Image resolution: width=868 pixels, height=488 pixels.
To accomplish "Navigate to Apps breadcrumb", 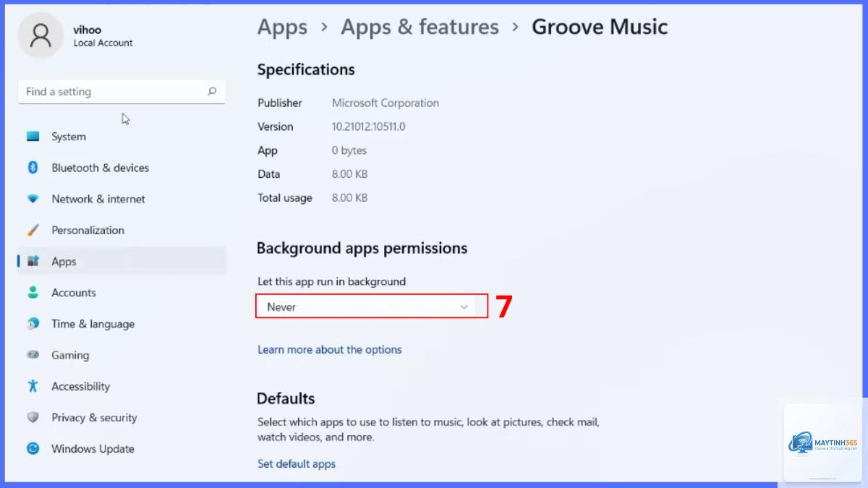I will click(x=282, y=27).
